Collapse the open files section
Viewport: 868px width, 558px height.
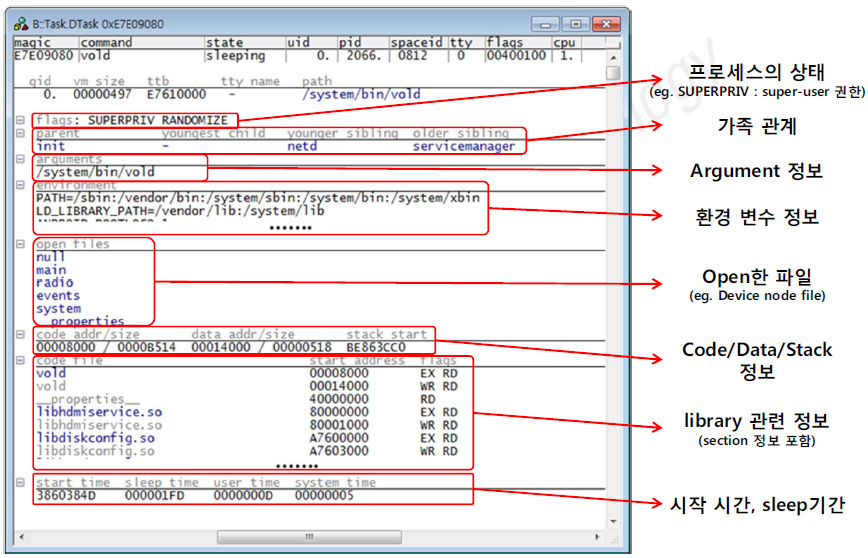click(x=21, y=244)
